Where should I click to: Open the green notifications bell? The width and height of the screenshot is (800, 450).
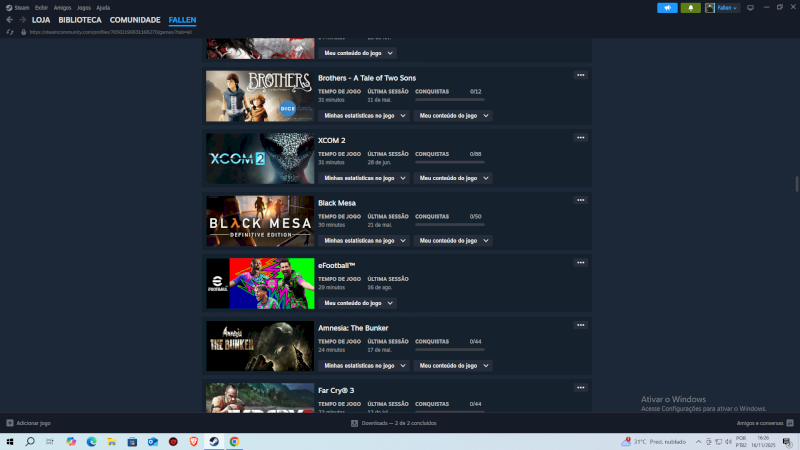coord(690,8)
